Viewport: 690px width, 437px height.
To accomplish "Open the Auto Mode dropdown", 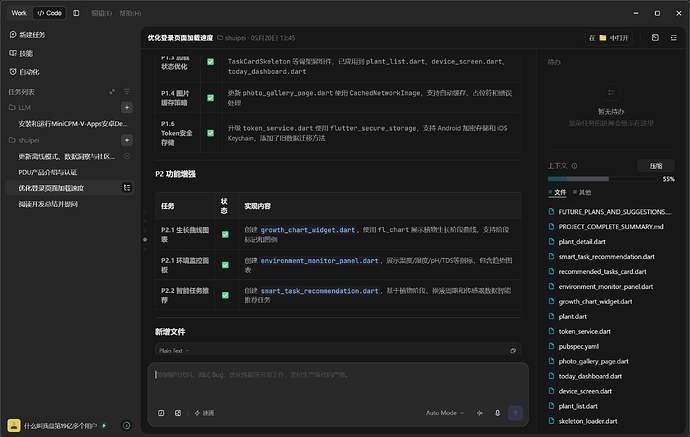I will click(x=445, y=413).
